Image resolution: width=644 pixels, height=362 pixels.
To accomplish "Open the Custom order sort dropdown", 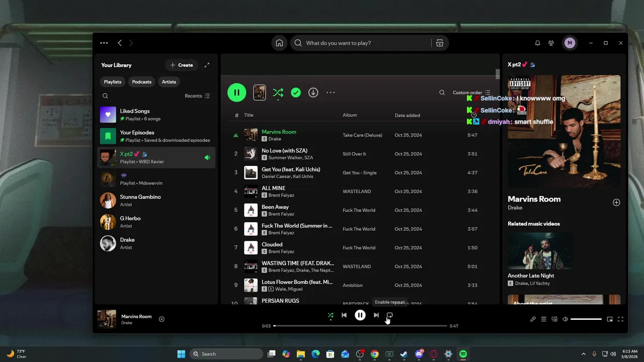I will point(471,93).
